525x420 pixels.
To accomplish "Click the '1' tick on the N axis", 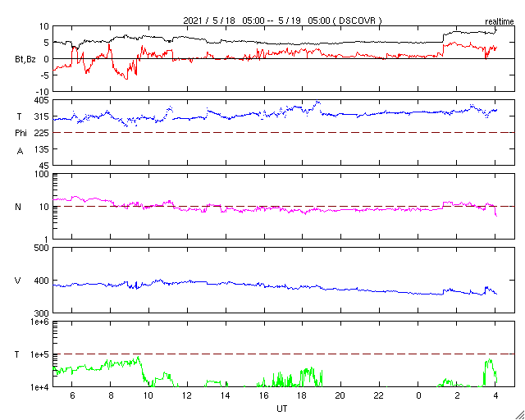I will point(47,240).
